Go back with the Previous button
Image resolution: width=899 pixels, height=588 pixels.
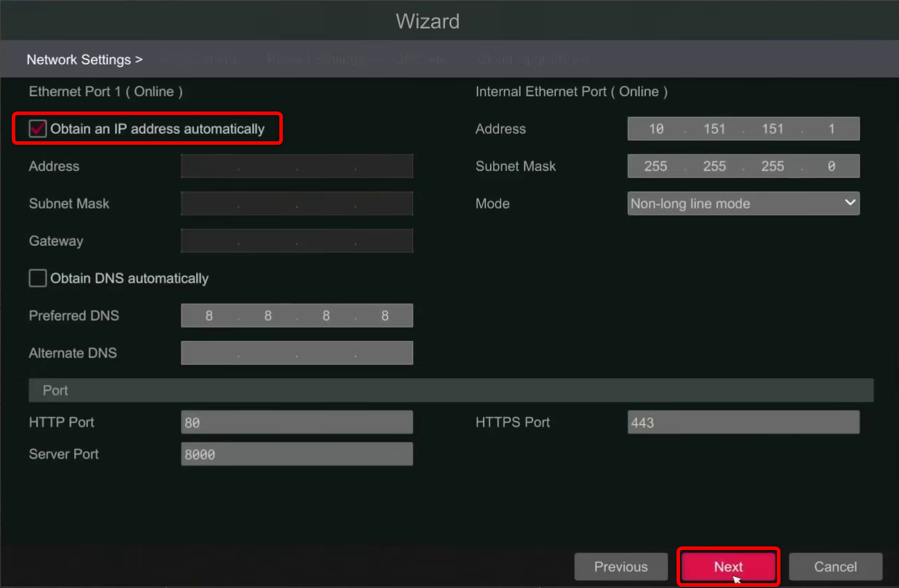tap(620, 567)
